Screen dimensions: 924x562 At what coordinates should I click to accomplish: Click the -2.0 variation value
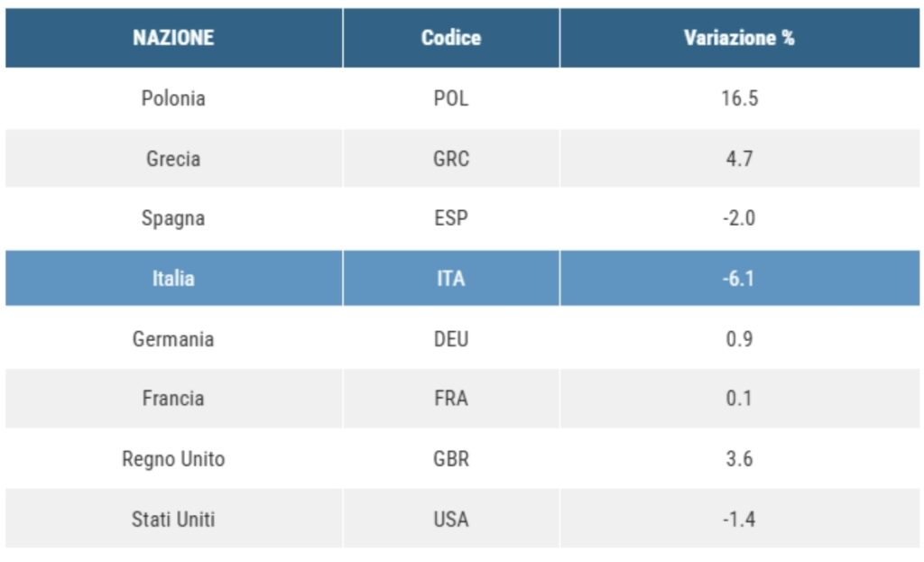pos(740,218)
